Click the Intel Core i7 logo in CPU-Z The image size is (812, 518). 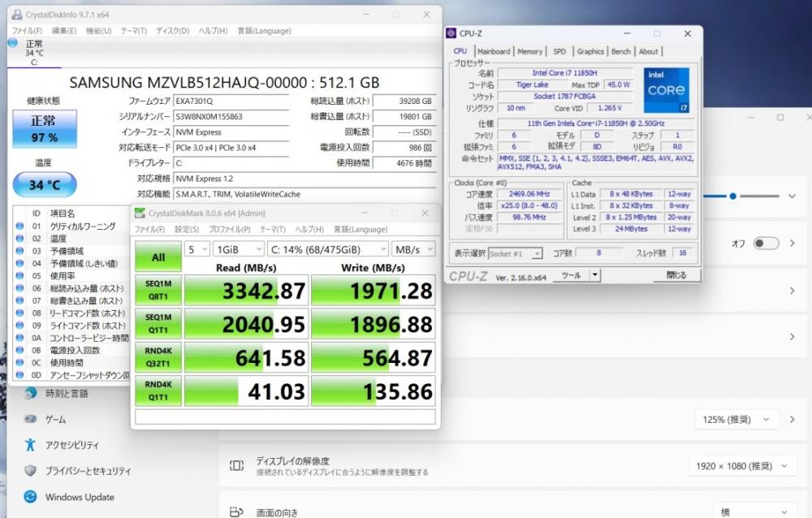click(x=666, y=90)
